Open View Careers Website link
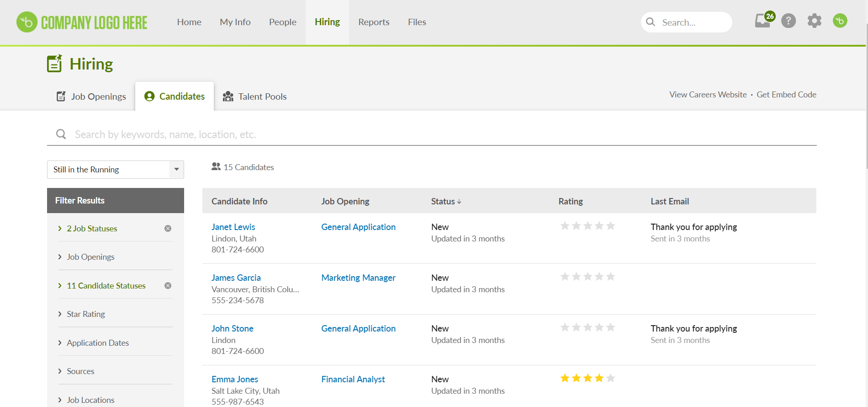Image resolution: width=868 pixels, height=407 pixels. point(708,95)
